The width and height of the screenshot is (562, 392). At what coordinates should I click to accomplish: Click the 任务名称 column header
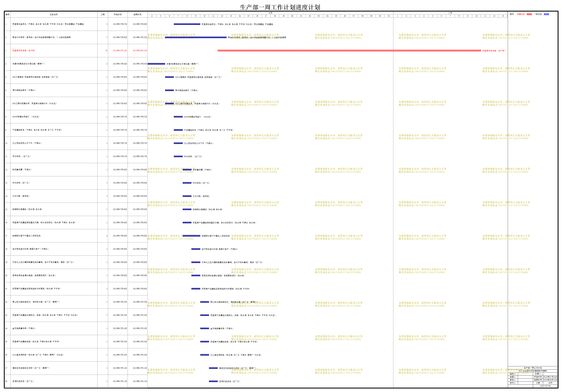tap(54, 14)
